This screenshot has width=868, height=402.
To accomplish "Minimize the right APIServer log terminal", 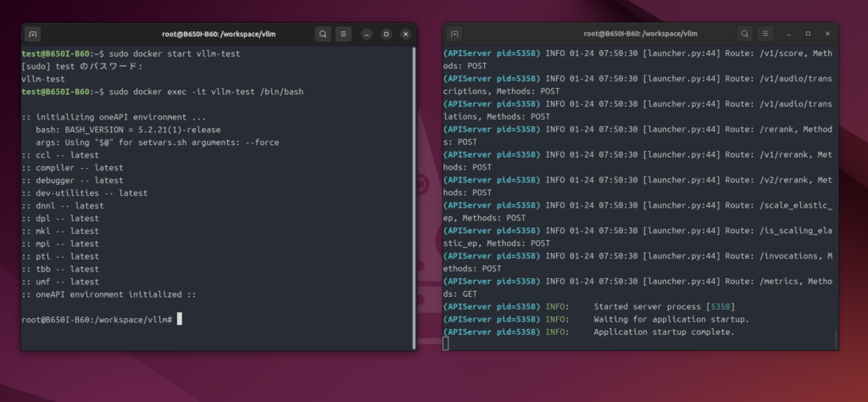I will [x=788, y=34].
